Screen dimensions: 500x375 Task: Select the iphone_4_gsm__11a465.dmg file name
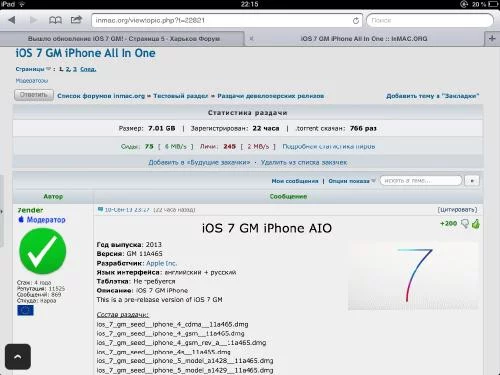pyautogui.click(x=170, y=333)
